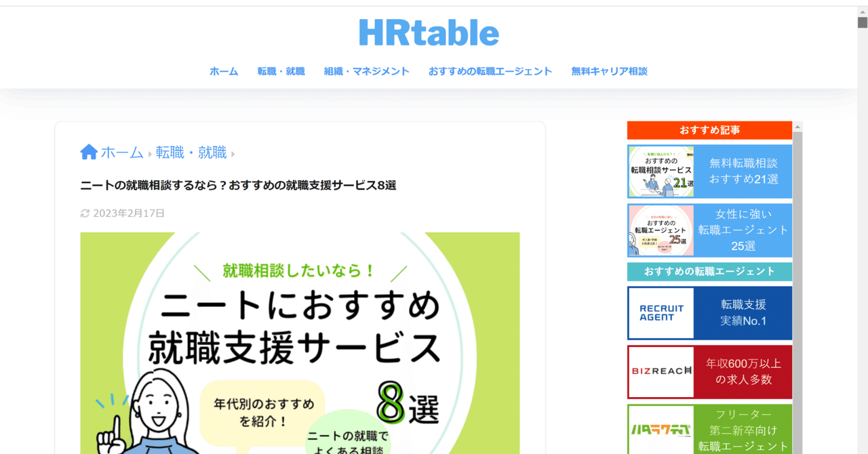Click the 転職・就職 breadcrumb link
Image resolution: width=868 pixels, height=454 pixels.
[x=191, y=152]
